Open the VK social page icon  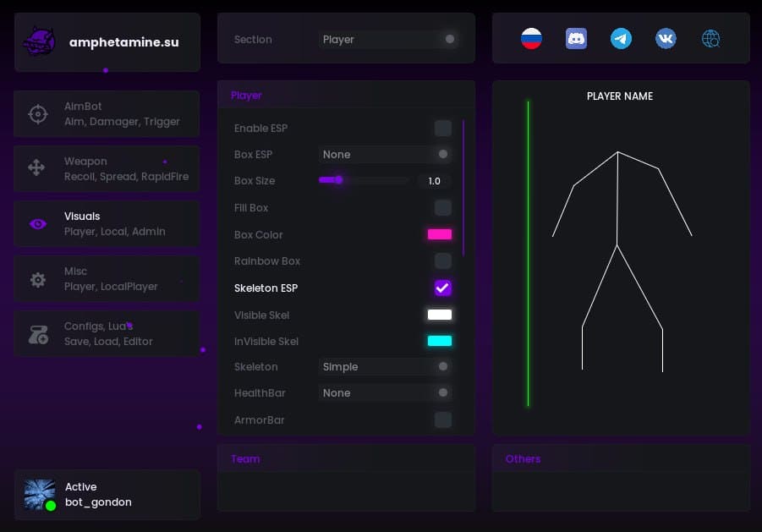coord(666,38)
